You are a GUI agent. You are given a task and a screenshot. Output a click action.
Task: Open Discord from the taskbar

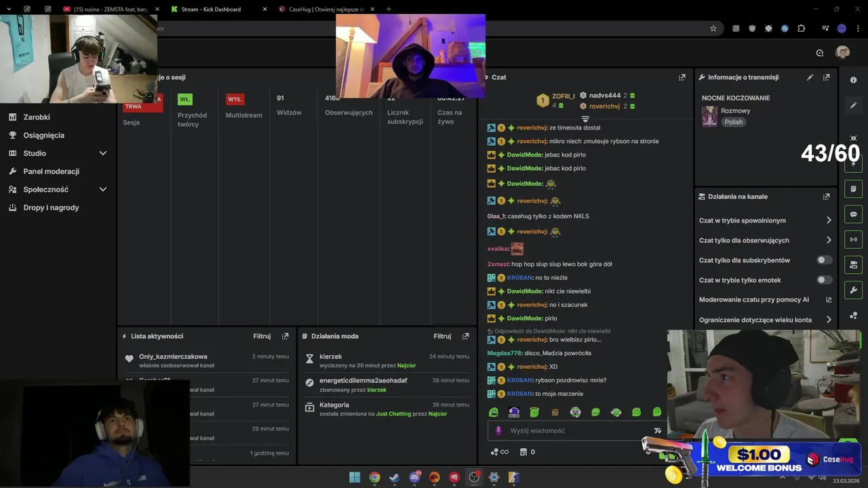pos(414,477)
